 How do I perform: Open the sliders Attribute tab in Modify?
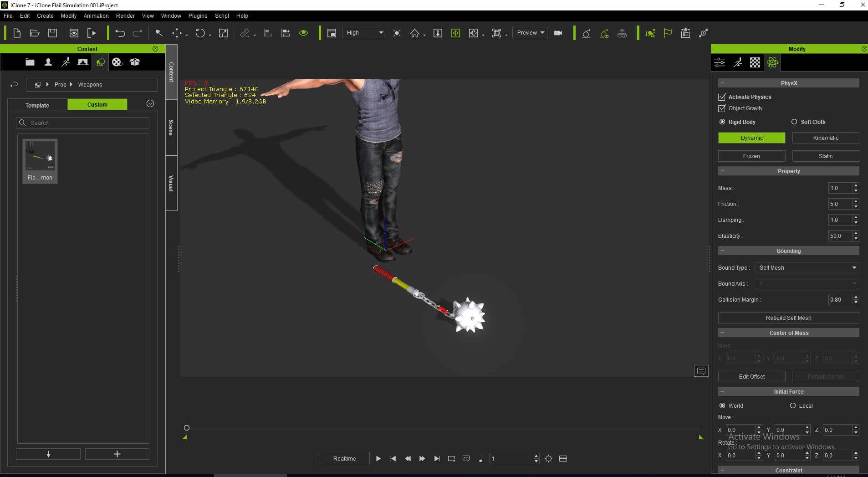tap(720, 62)
